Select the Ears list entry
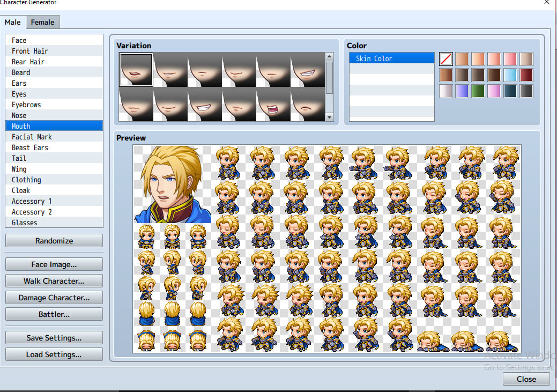 54,83
